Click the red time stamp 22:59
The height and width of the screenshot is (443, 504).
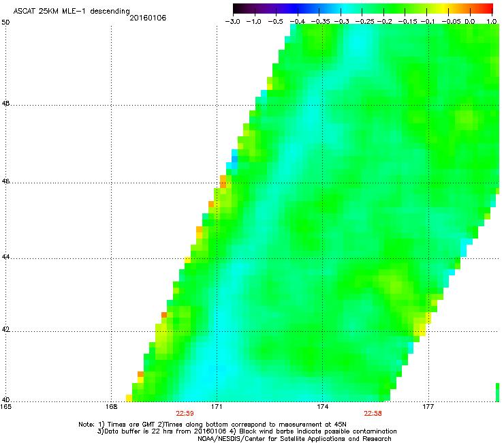(x=185, y=414)
